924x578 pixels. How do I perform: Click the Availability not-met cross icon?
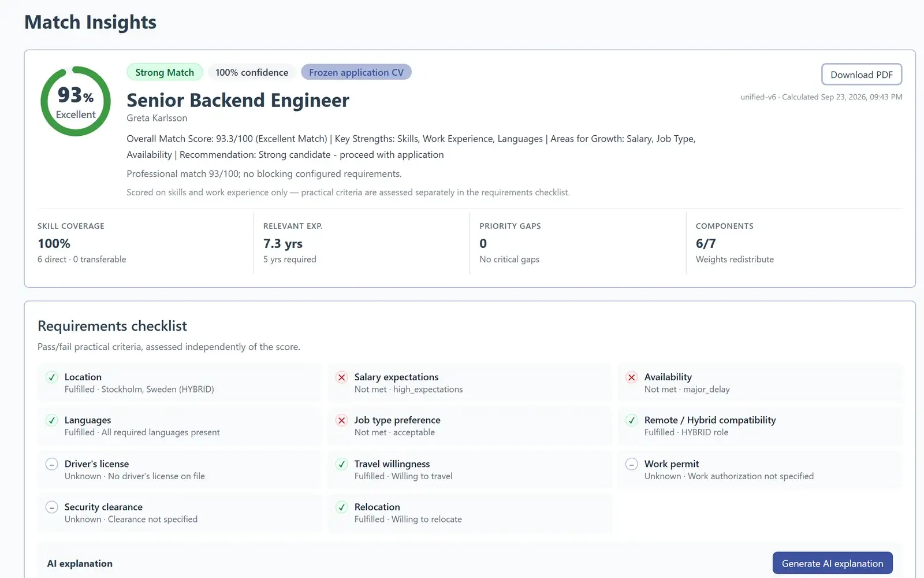click(632, 377)
